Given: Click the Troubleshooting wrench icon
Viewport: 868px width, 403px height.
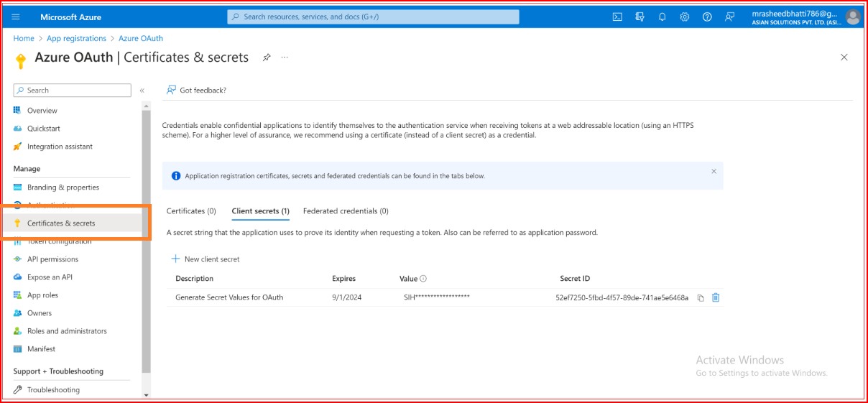Looking at the screenshot, I should 17,390.
